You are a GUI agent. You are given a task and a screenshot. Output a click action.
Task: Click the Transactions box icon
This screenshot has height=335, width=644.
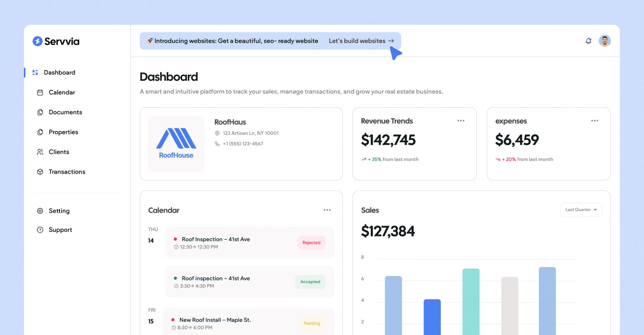[40, 172]
